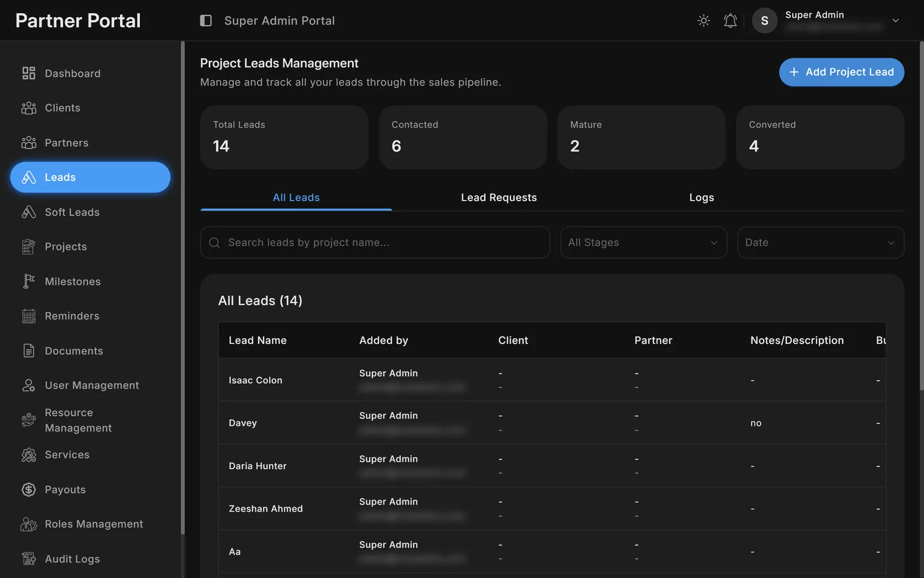Open the Date filter dropdown
924x578 pixels.
[821, 243]
